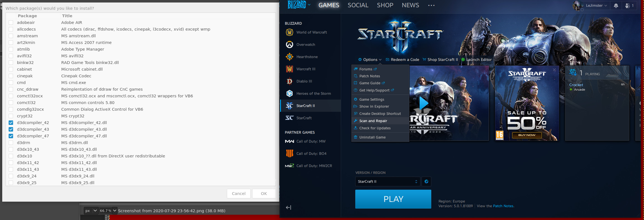Click the LeJimster profile avatar
This screenshot has height=220, width=644.
pyautogui.click(x=578, y=6)
